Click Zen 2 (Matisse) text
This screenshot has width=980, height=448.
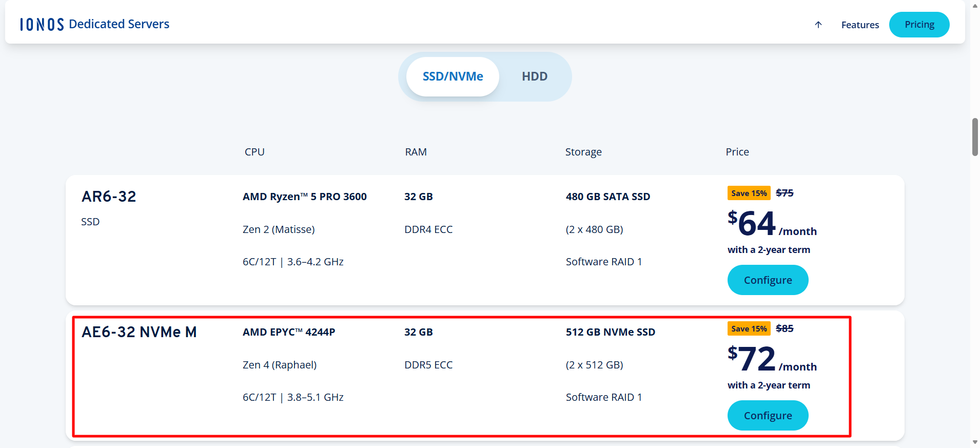[279, 229]
